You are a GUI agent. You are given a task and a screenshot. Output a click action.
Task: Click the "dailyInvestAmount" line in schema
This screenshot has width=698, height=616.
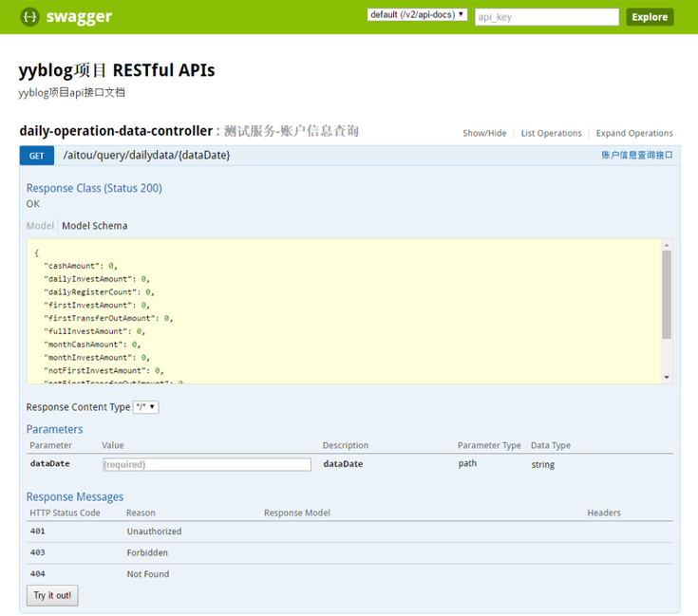coord(97,279)
